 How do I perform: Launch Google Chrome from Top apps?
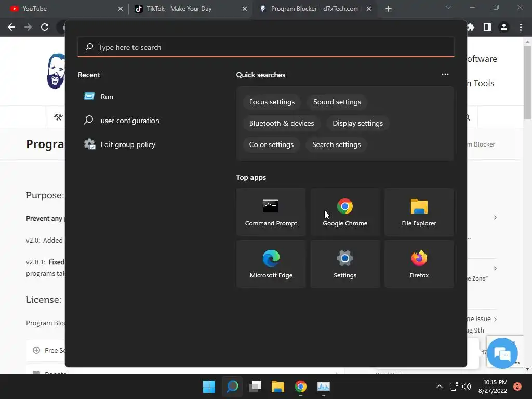[x=345, y=212]
